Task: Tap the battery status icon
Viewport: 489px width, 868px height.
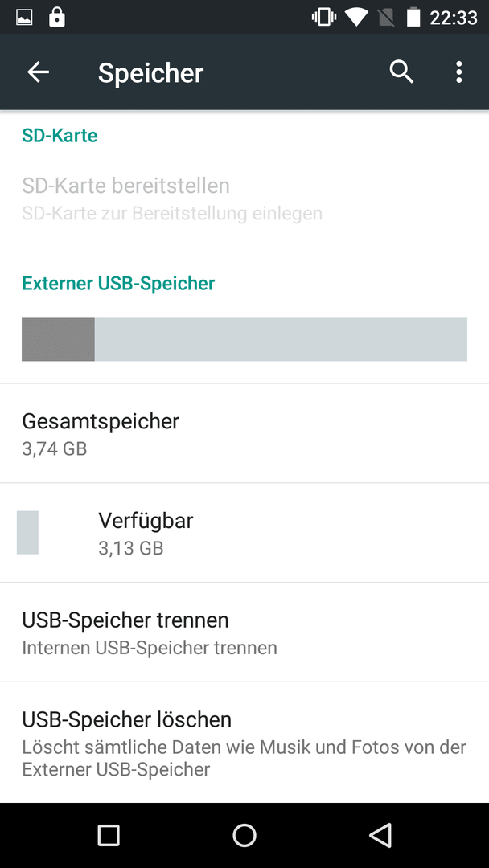Action: [413, 17]
